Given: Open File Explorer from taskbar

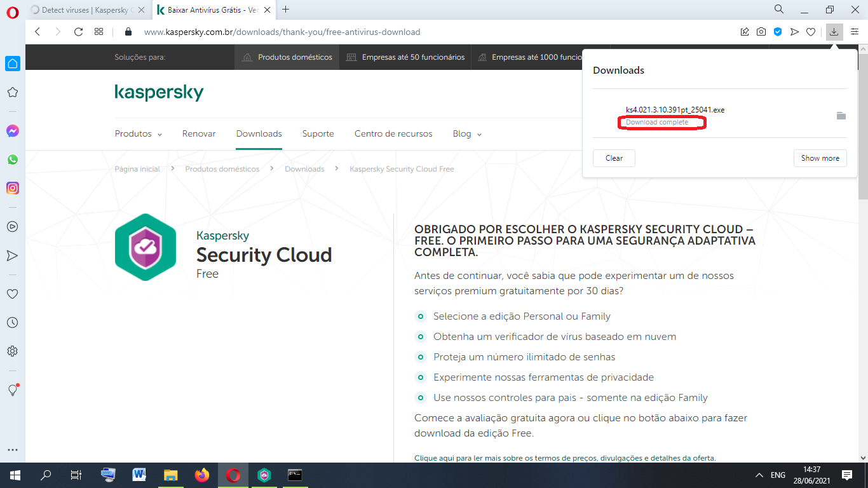Looking at the screenshot, I should point(170,475).
